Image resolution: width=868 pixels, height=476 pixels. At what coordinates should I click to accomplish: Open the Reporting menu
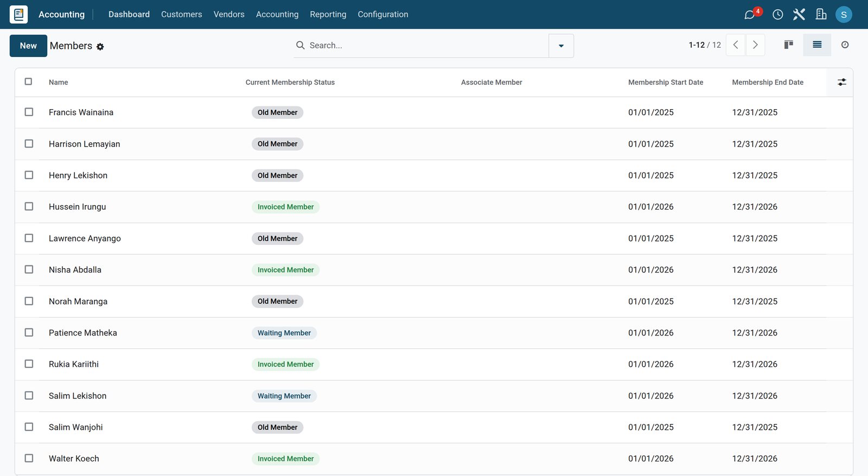click(x=328, y=15)
